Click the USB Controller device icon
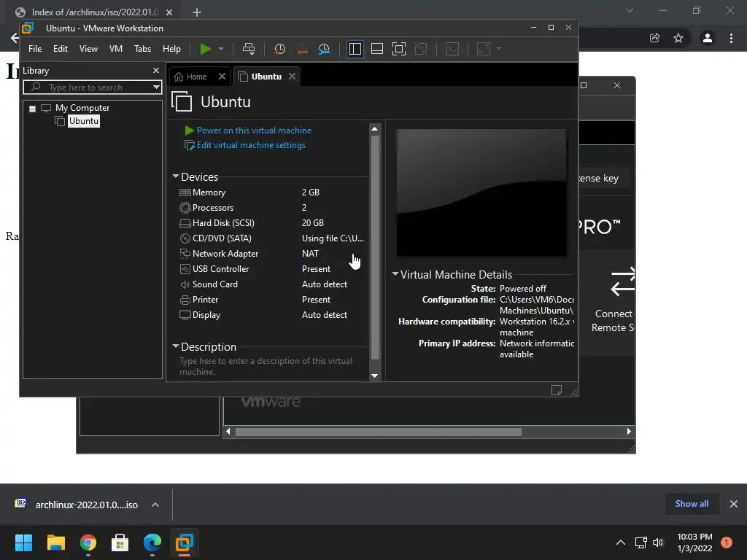 point(185,269)
